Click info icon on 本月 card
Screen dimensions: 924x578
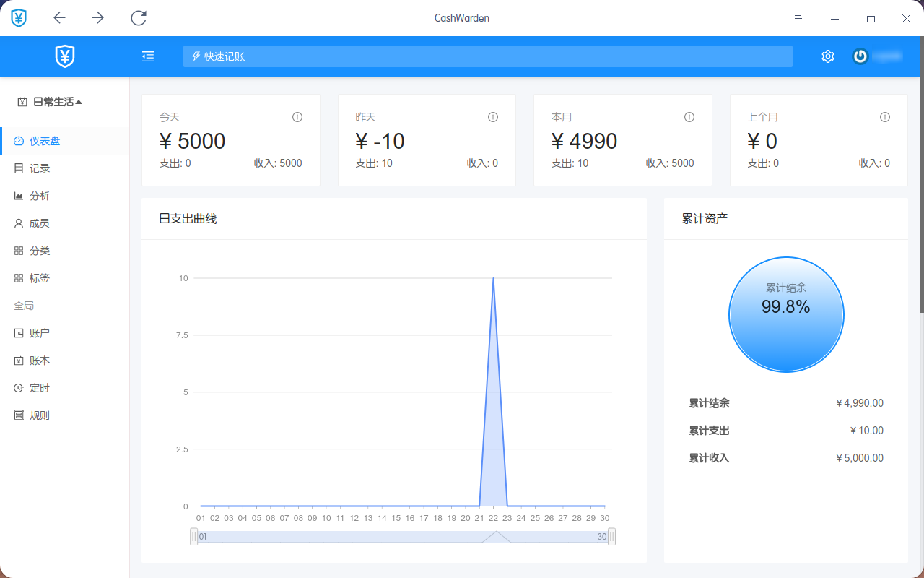(x=689, y=117)
